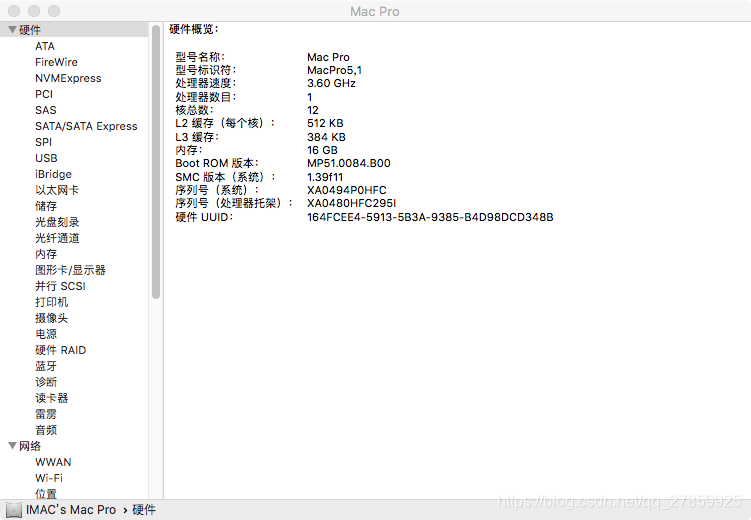Click the 型号名称 label

[x=200, y=57]
